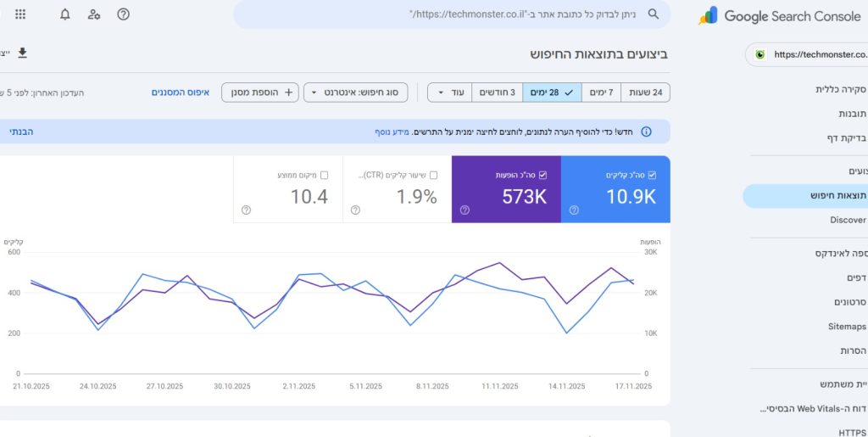Image resolution: width=868 pixels, height=437 pixels.
Task: Open Sitemaps in the sidebar
Action: point(846,326)
